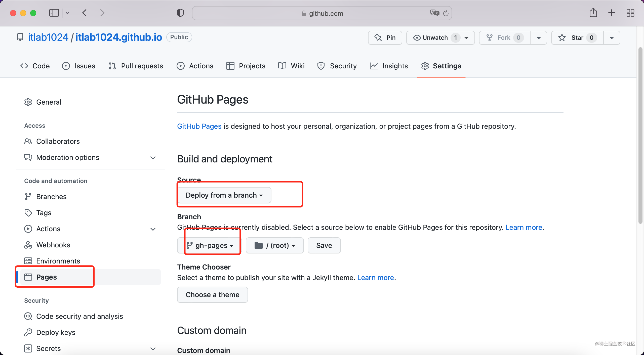
Task: Click the Pin repository button
Action: [385, 38]
